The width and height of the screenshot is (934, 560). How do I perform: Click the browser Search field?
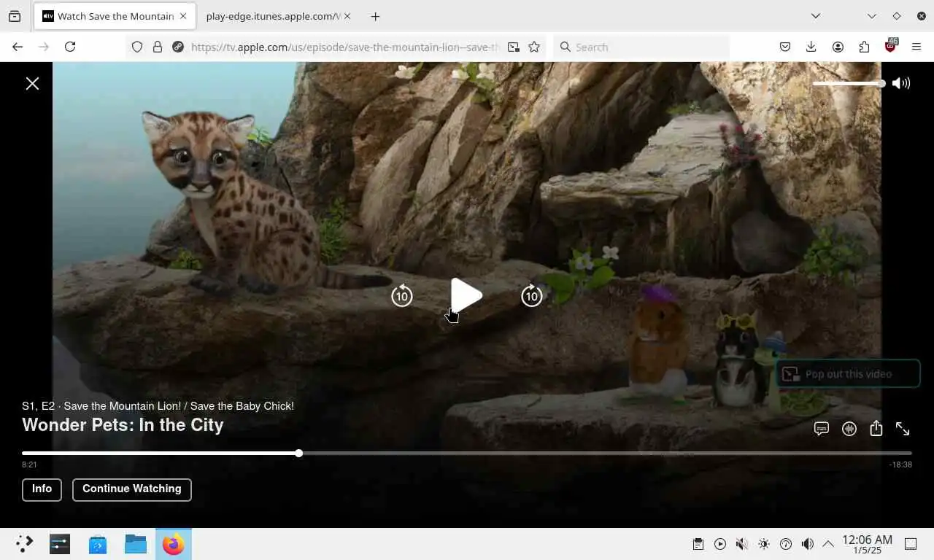[641, 47]
